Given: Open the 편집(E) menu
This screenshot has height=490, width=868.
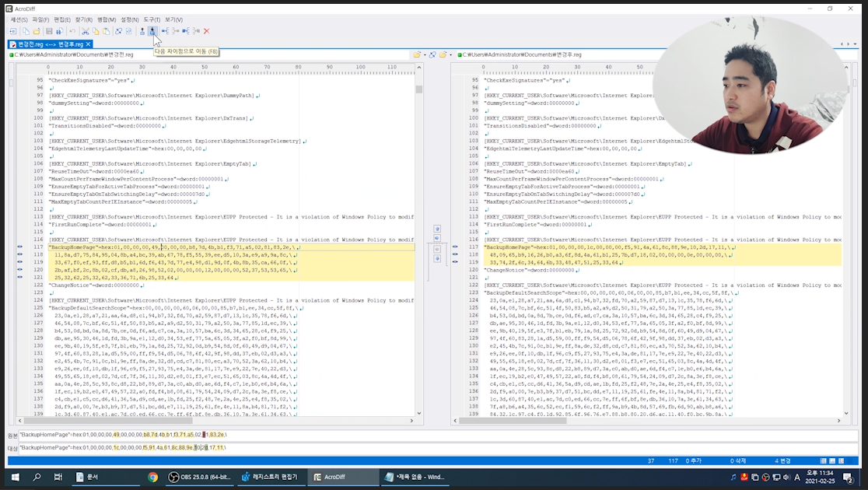Looking at the screenshot, I should click(x=62, y=20).
